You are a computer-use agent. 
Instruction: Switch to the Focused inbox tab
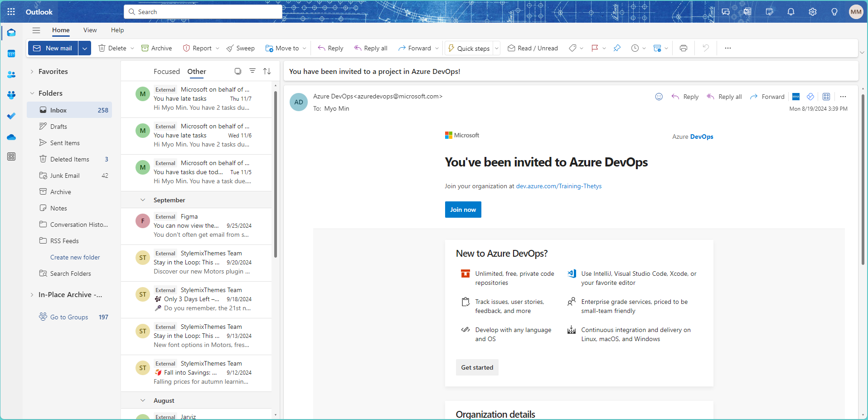click(167, 72)
